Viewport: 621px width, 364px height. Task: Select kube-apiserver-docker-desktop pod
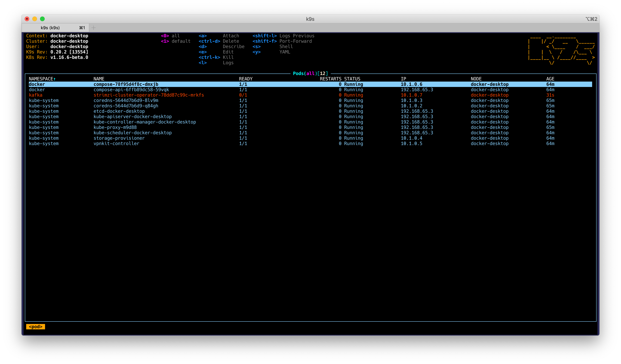point(310,117)
